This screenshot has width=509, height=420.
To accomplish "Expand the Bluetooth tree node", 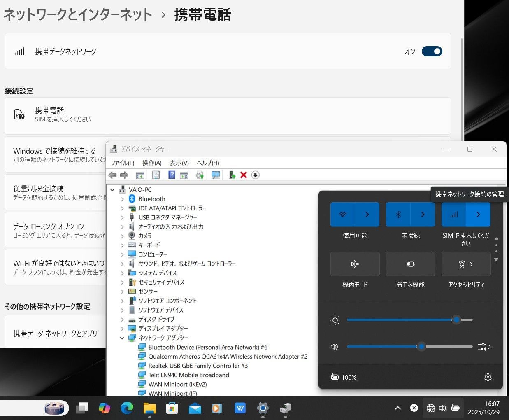I will click(122, 199).
